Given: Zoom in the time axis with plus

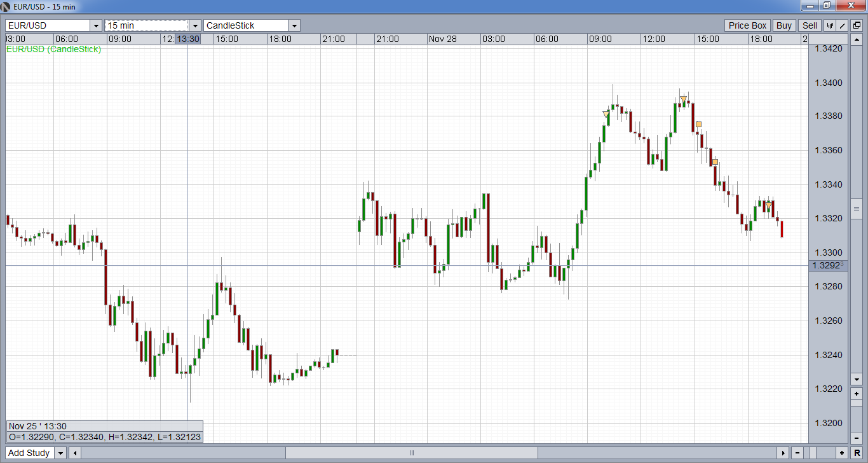Looking at the screenshot, I should pyautogui.click(x=843, y=453).
